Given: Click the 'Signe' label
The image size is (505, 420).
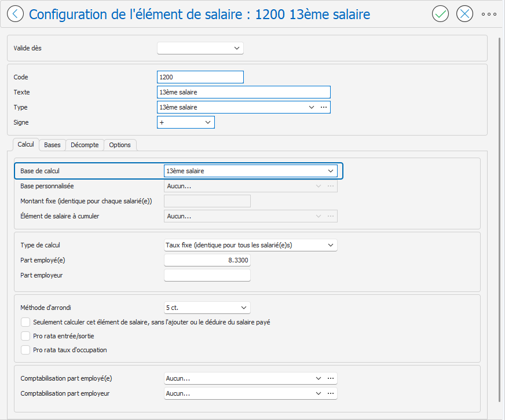Looking at the screenshot, I should [21, 122].
